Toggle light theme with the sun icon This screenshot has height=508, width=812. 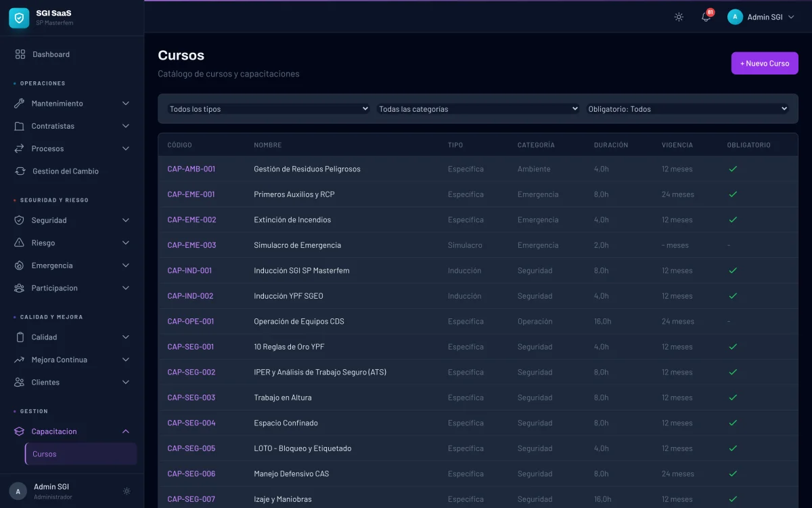click(679, 17)
